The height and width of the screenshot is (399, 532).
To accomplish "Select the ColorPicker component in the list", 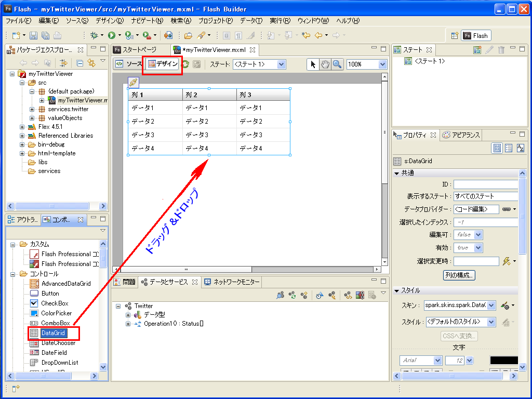I will (x=57, y=313).
